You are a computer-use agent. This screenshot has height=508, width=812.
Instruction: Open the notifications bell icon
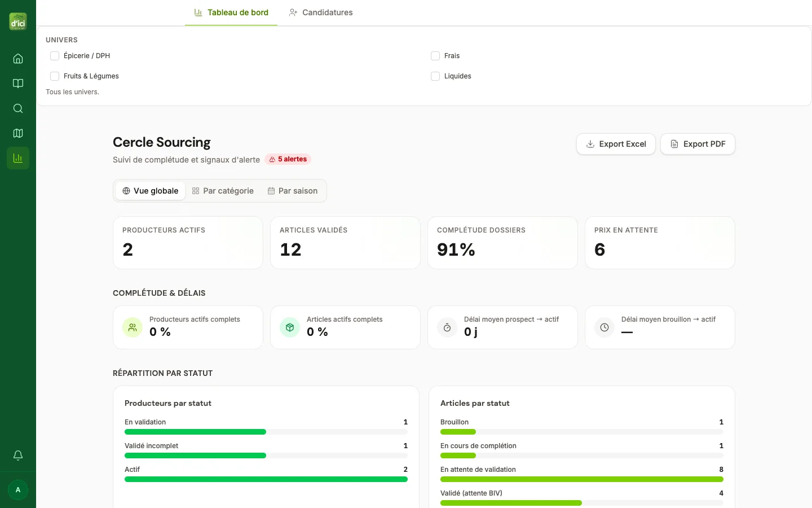point(18,456)
